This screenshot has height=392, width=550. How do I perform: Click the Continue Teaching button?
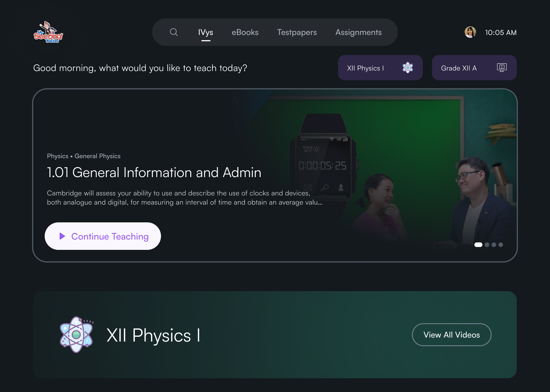pos(103,236)
